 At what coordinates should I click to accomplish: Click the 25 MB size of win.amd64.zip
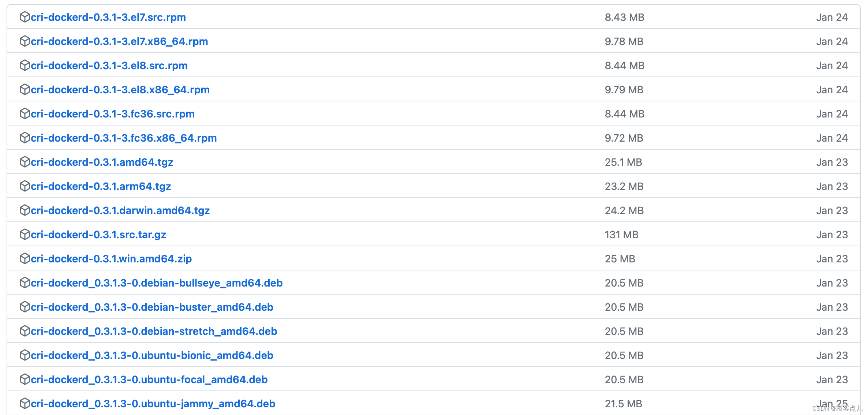click(x=620, y=259)
